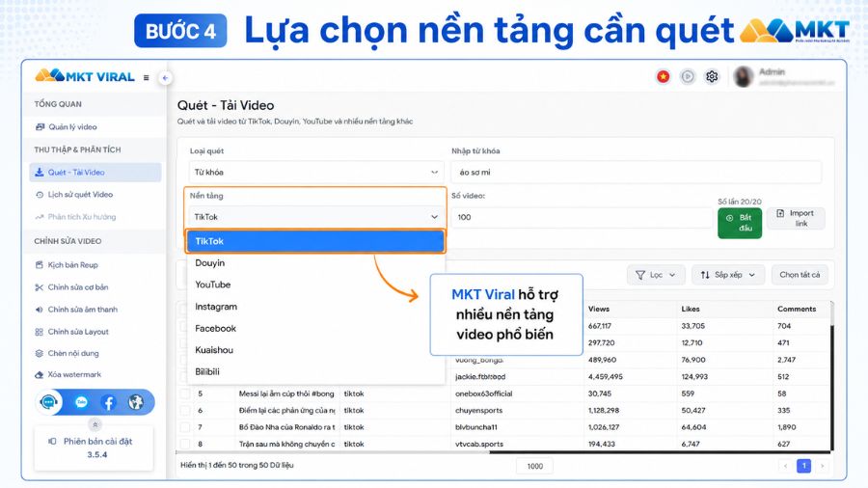Click the keyword field containing áo sơ mi
This screenshot has width=868, height=488.
(x=637, y=172)
